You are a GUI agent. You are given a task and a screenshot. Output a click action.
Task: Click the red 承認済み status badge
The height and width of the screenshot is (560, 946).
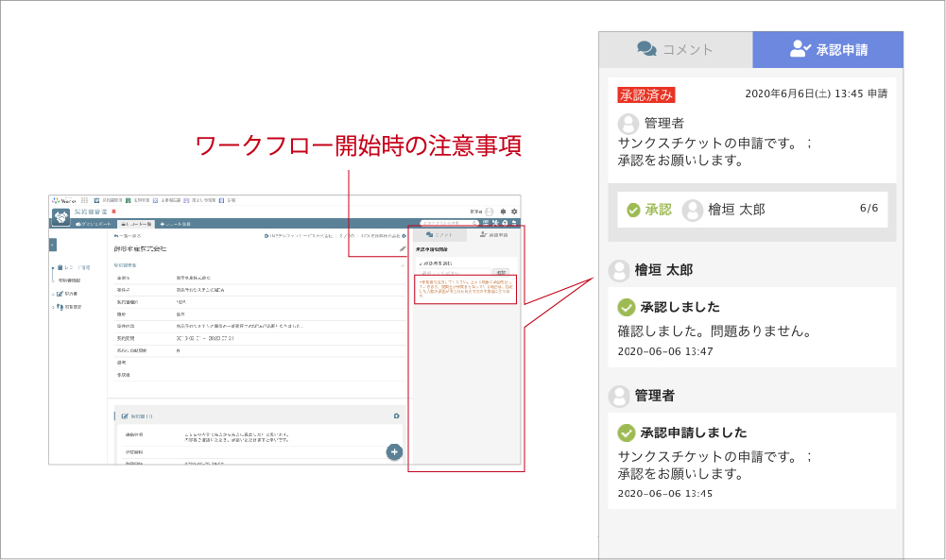[646, 94]
